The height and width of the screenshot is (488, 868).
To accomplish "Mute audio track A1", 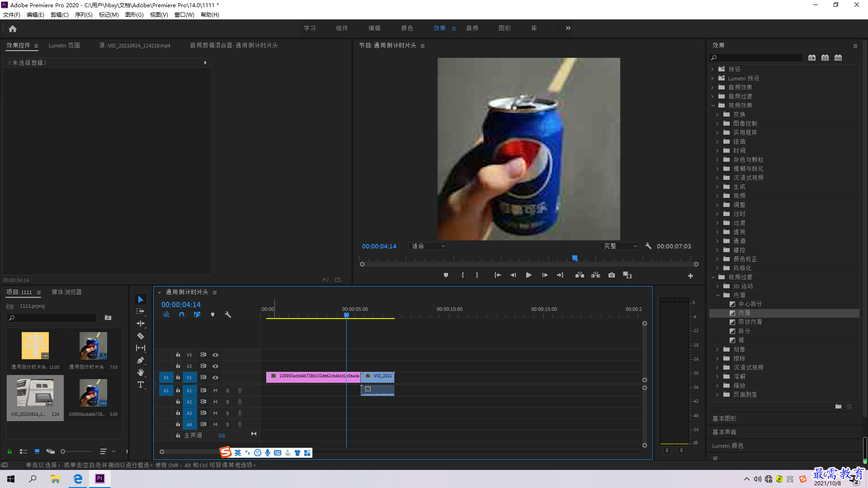I will click(215, 390).
